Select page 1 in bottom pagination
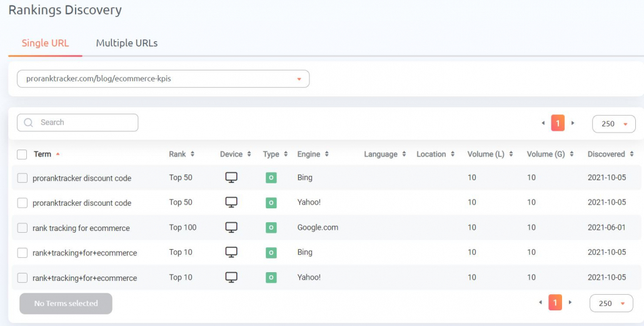 coord(555,303)
